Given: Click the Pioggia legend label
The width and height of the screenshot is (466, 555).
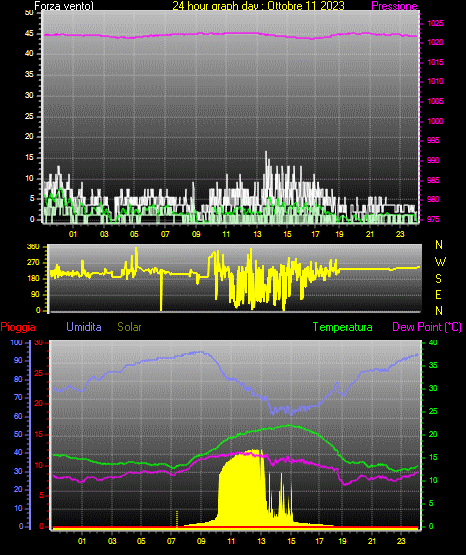Looking at the screenshot, I should [x=18, y=327].
